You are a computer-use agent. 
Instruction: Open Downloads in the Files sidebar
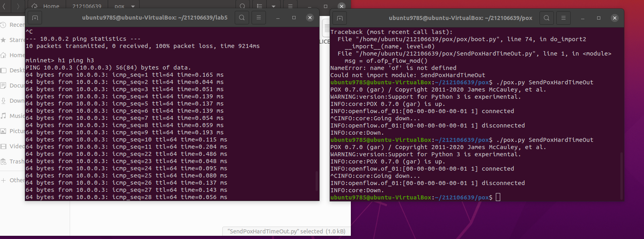tap(13, 101)
